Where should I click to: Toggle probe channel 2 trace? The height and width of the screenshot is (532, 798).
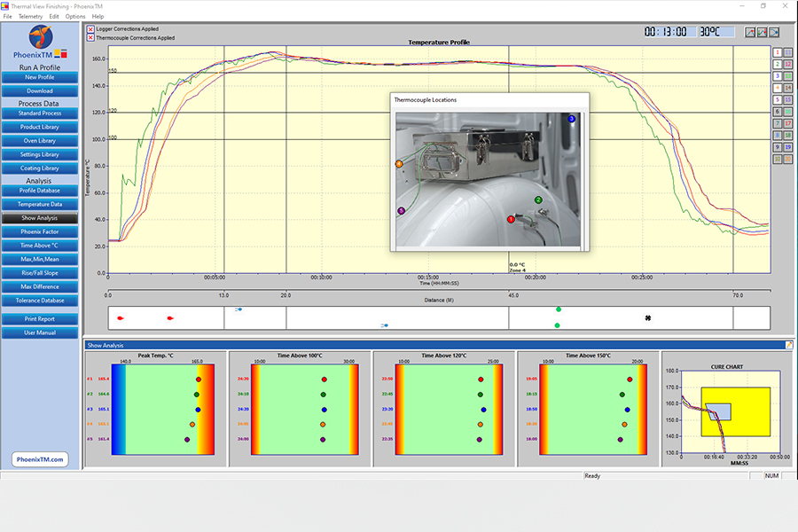tap(777, 64)
